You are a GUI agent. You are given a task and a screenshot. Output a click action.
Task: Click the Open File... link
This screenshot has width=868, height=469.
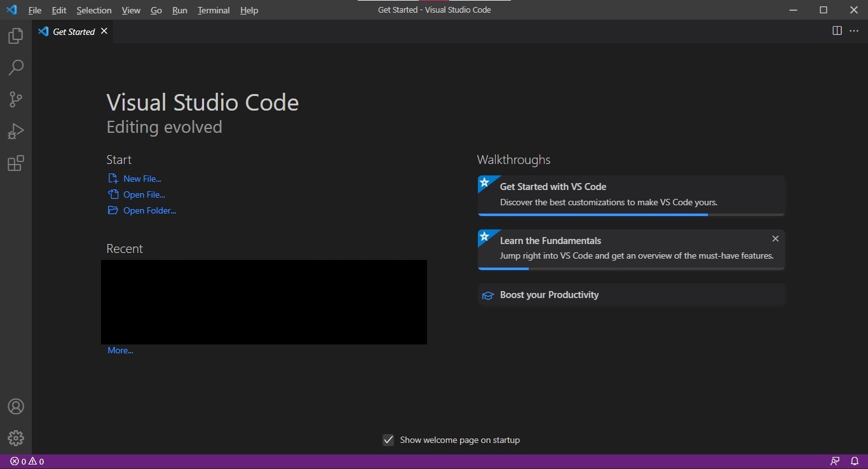[144, 194]
